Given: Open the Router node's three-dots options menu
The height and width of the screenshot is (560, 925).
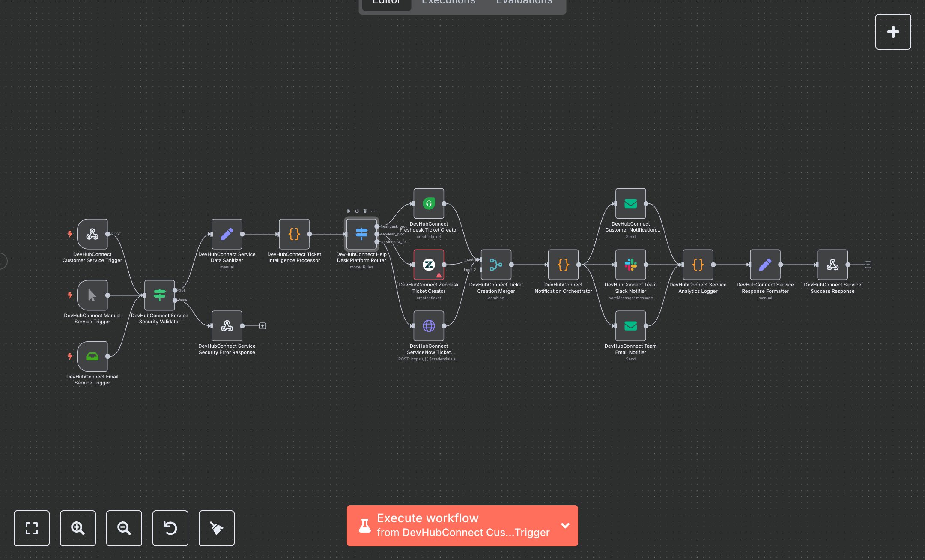Looking at the screenshot, I should tap(373, 211).
